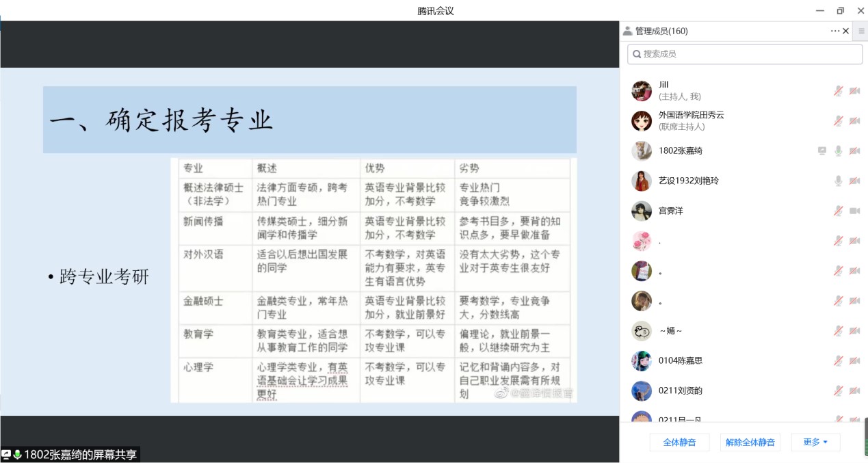This screenshot has height=463, width=868.
Task: Click the 1802张嘉绮的屏幕共享 status label
Action: [80, 454]
